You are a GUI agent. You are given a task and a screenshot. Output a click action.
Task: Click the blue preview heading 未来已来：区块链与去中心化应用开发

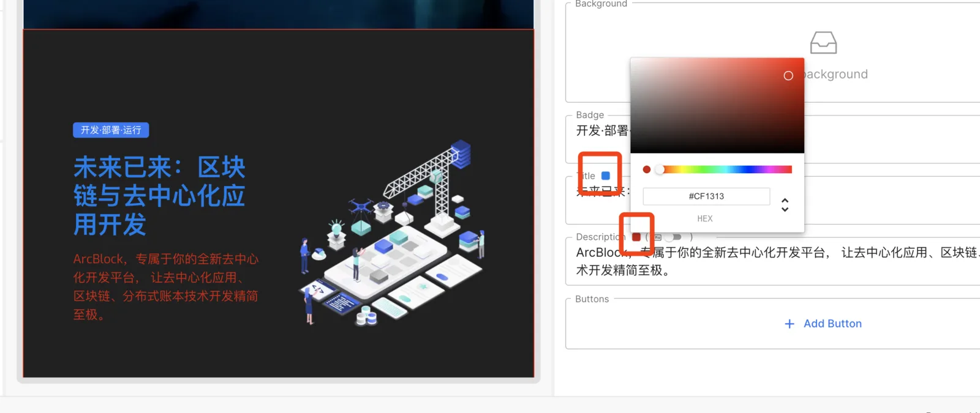coord(159,196)
